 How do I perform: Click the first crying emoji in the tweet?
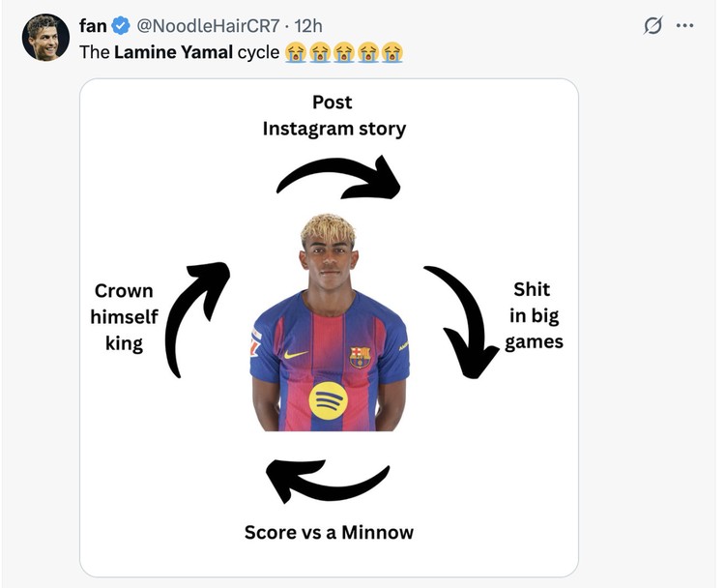[x=296, y=52]
